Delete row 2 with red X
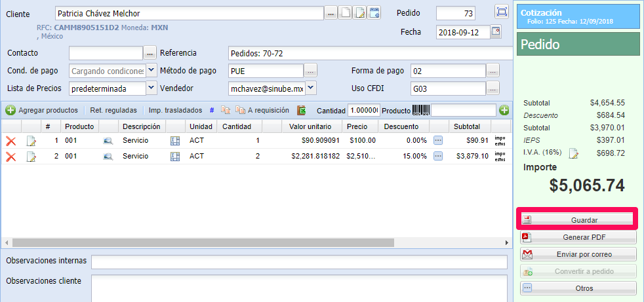Image resolution: width=644 pixels, height=302 pixels. 10,157
